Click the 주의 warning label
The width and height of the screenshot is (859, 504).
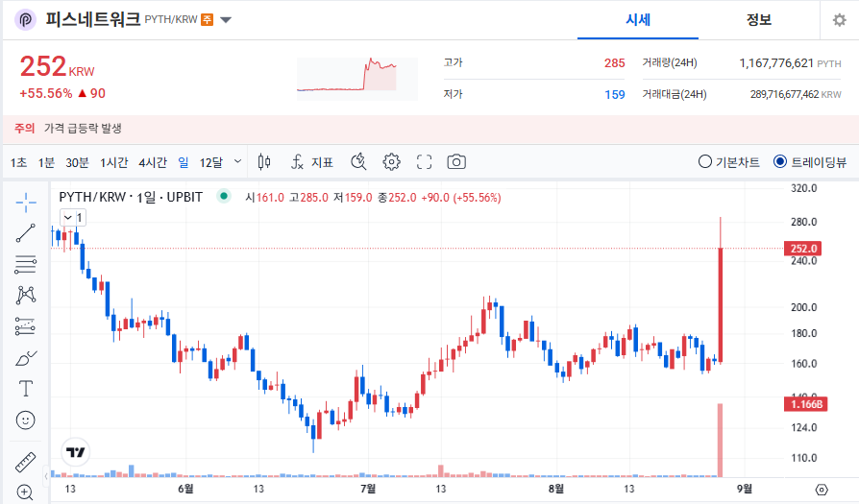[x=25, y=128]
